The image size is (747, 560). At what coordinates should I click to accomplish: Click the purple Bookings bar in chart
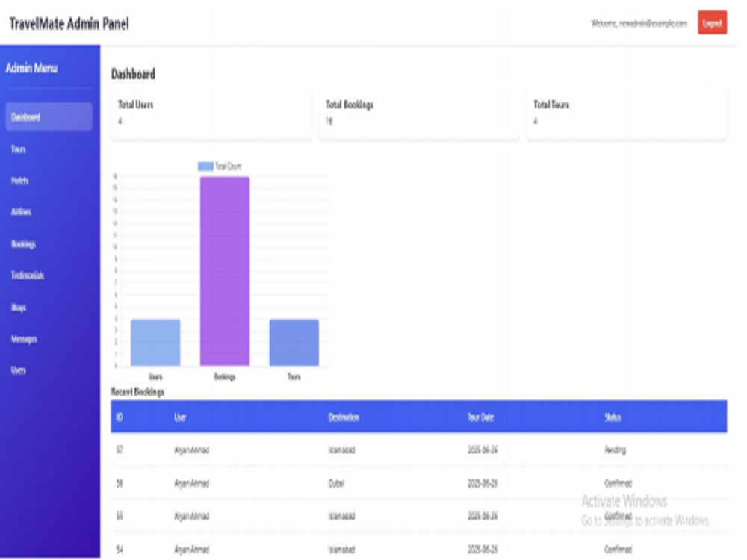(x=225, y=272)
